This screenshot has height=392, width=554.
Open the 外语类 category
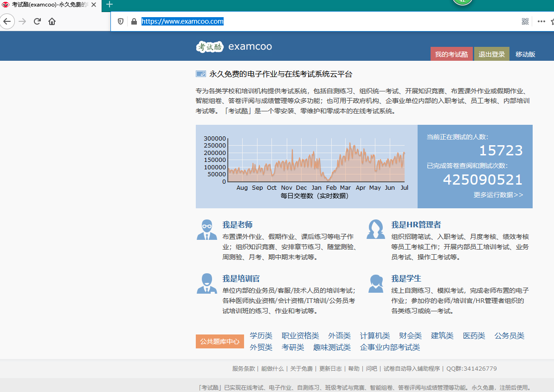pyautogui.click(x=340, y=335)
